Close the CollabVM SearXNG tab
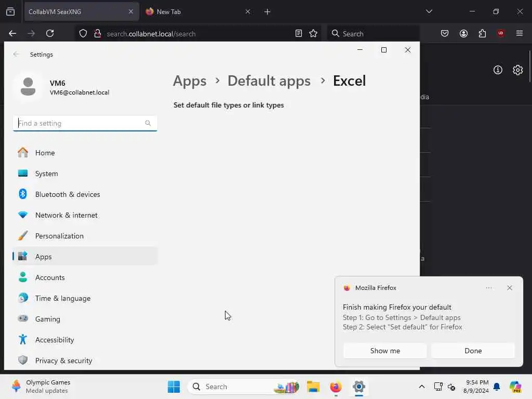 pos(130,11)
